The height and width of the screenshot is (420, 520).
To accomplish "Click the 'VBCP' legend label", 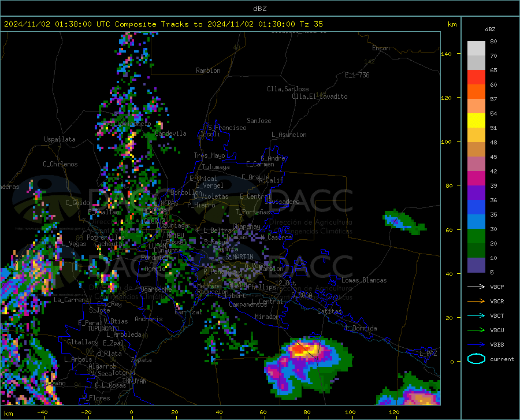I will point(497,287).
